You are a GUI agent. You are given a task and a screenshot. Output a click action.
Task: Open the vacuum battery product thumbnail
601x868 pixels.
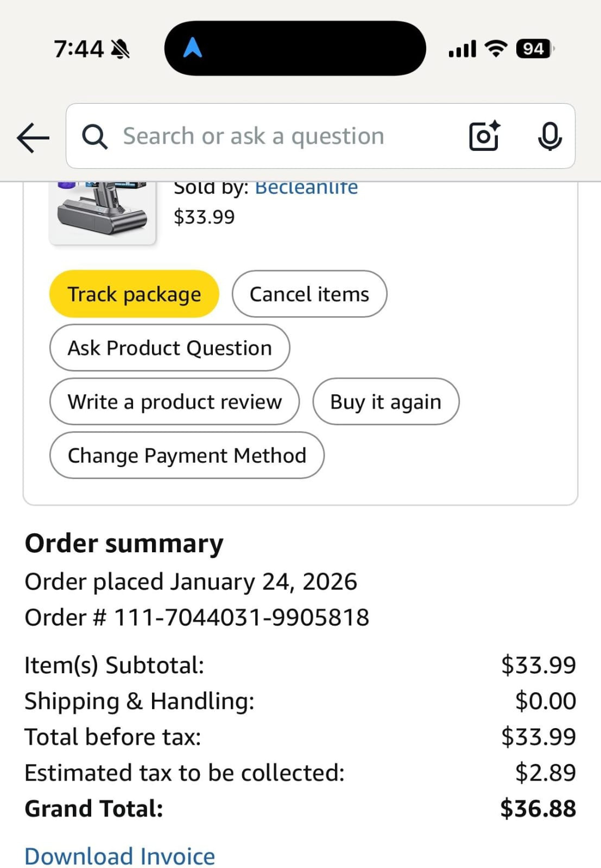click(103, 212)
